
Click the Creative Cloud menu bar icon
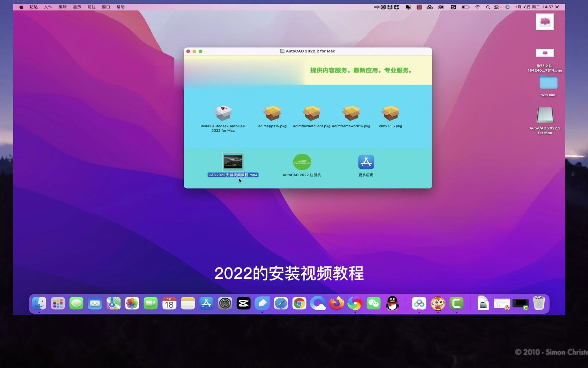coord(441,7)
